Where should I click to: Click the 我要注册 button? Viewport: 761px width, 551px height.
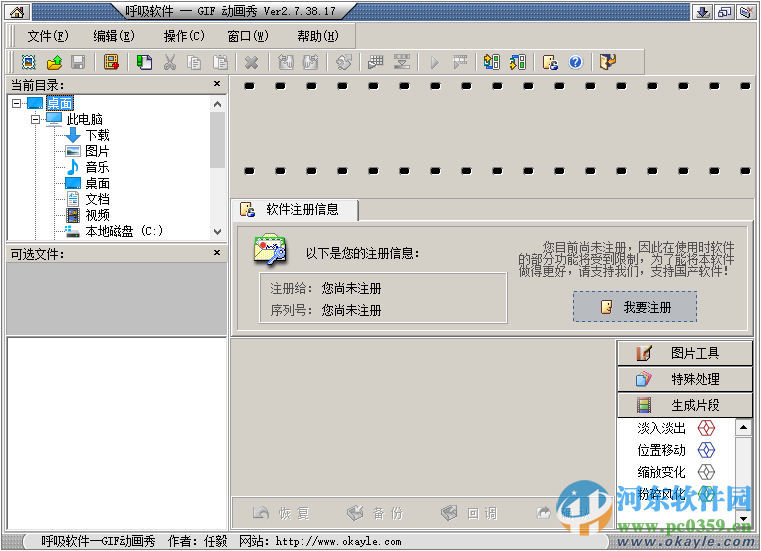[635, 307]
